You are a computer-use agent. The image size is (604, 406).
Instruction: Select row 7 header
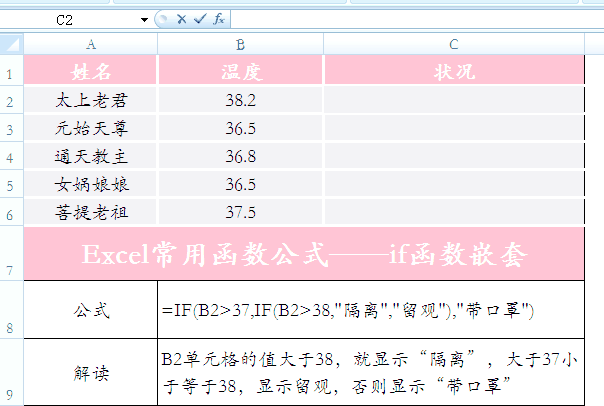pyautogui.click(x=10, y=253)
